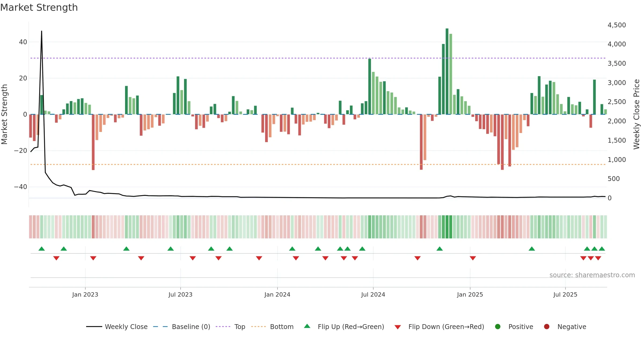Click the Flip Up marker between Jan 2025 and Jul 2025
Image resolution: width=644 pixels, height=362 pixels.
tap(532, 249)
